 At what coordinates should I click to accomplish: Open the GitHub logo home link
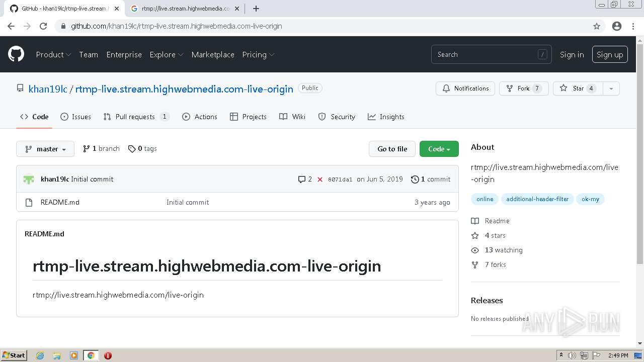pos(16,54)
